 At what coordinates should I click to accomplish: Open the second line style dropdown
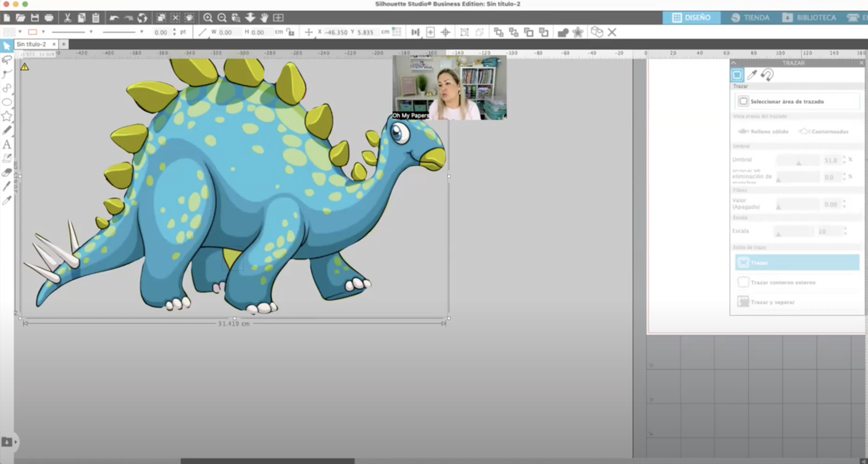click(142, 32)
